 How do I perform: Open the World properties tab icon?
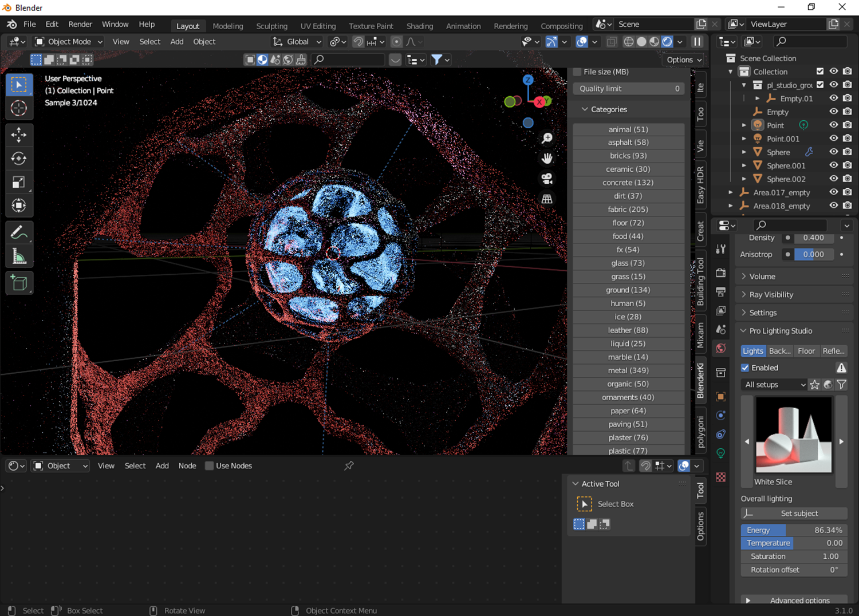click(x=721, y=348)
